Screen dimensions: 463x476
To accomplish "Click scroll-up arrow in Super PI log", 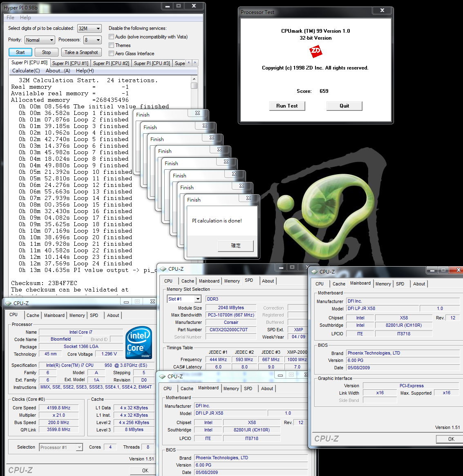I will (194, 79).
